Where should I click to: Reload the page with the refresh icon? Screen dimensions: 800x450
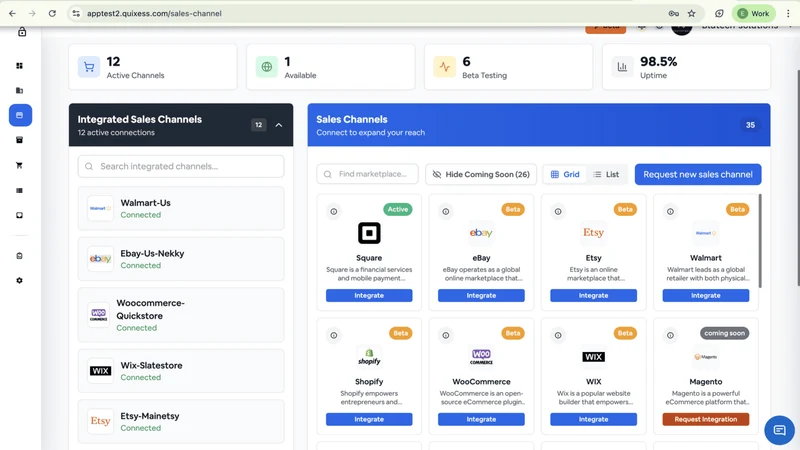click(52, 14)
